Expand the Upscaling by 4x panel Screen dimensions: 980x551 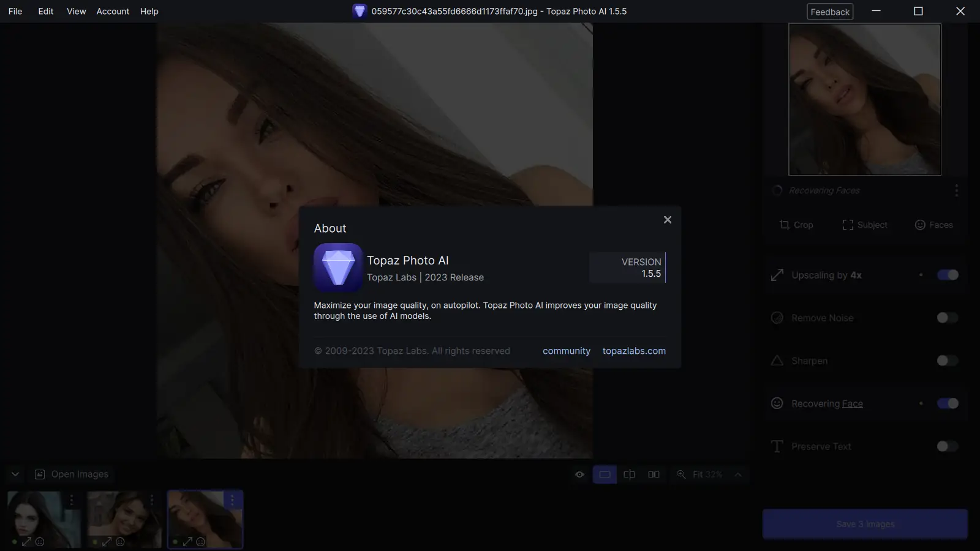pyautogui.click(x=865, y=275)
